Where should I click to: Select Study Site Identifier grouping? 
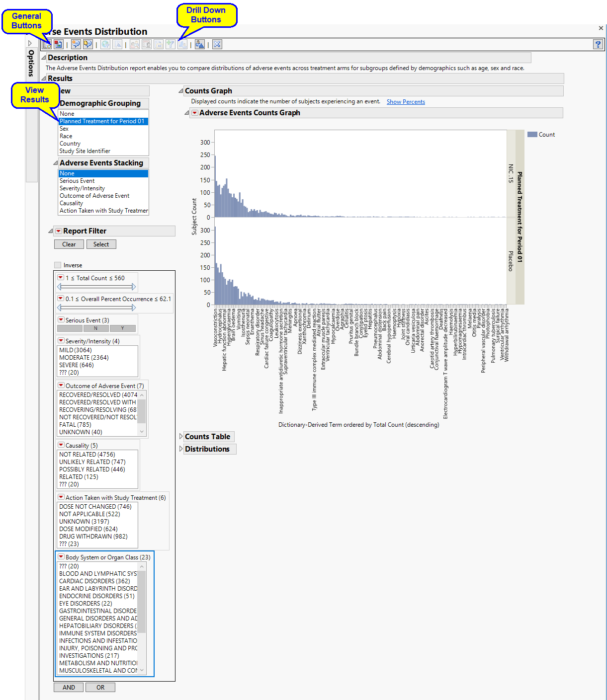[103, 151]
